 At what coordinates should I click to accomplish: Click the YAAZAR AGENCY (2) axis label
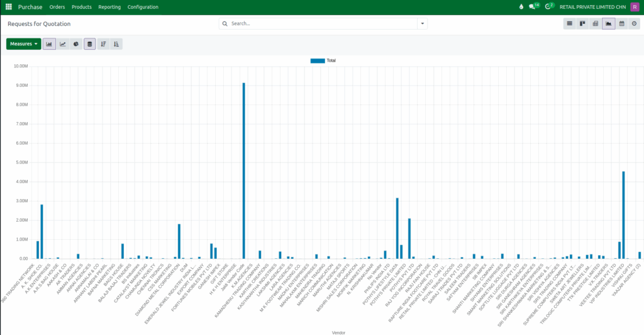coord(627,280)
